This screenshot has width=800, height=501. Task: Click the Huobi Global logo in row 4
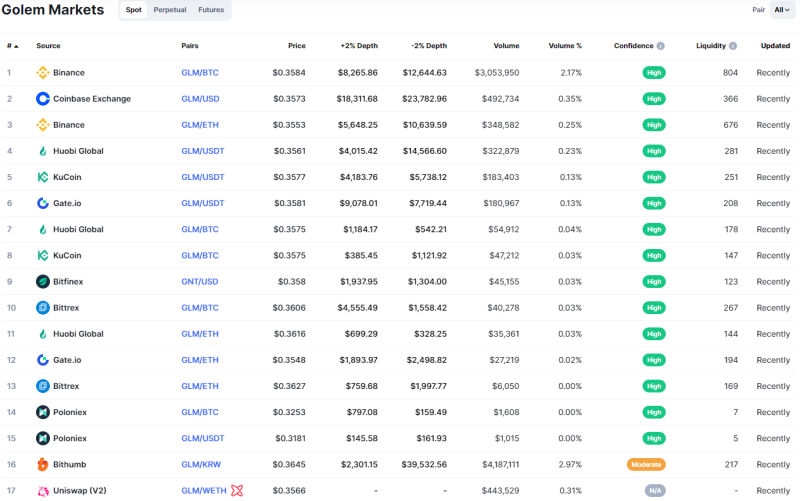(43, 151)
